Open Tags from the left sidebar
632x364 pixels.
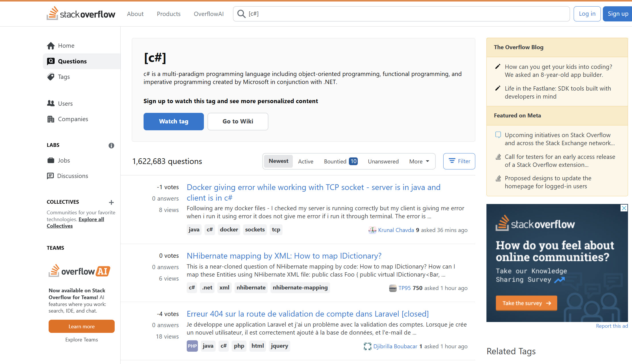click(x=63, y=77)
